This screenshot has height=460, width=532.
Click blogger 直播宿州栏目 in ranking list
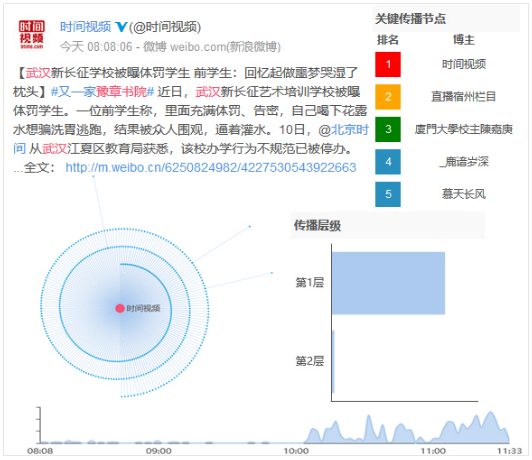(463, 97)
